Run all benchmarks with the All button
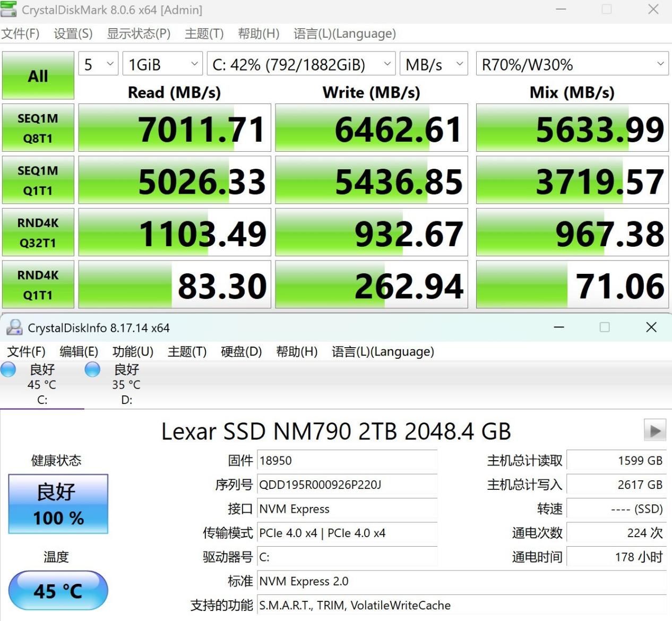Image resolution: width=672 pixels, height=621 pixels. (x=38, y=76)
